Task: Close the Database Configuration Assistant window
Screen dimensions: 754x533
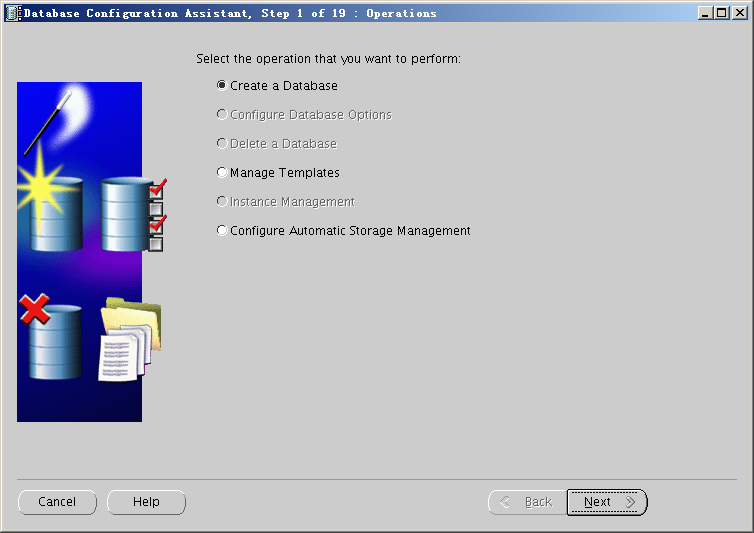Action: [x=739, y=13]
